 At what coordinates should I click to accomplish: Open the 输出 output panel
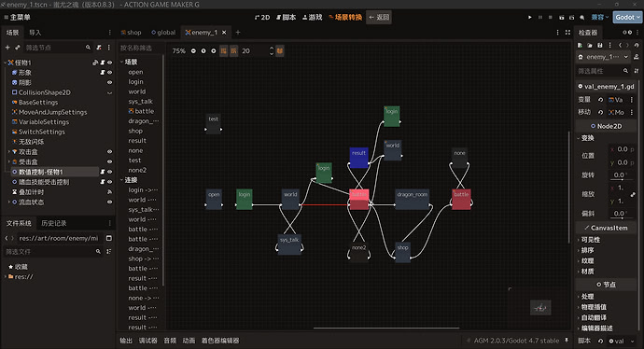click(x=126, y=341)
